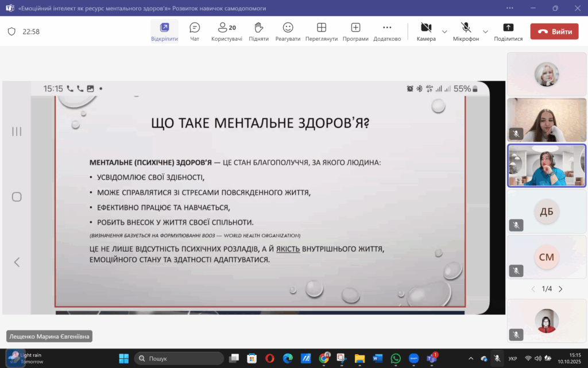Toggle the taskbar microphone mute icon
The image size is (588, 368).
(497, 358)
